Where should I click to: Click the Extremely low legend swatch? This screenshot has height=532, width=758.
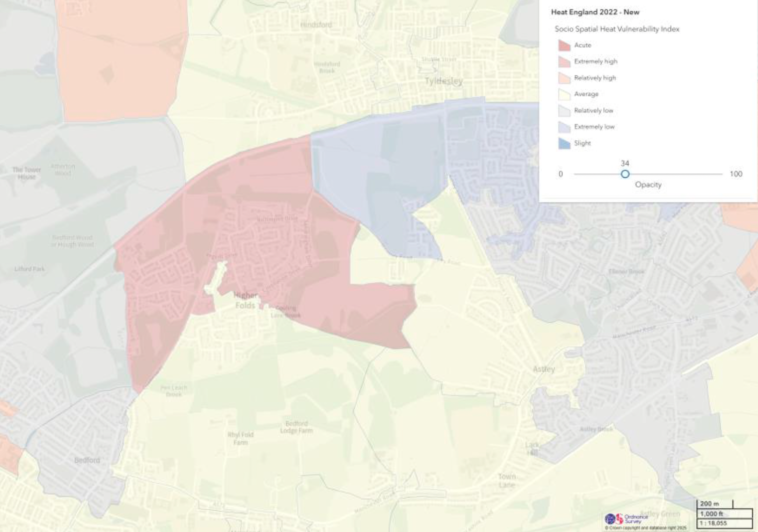click(x=564, y=127)
